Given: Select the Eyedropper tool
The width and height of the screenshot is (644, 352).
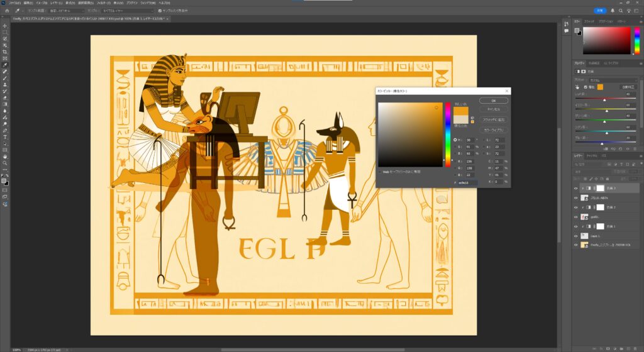Looking at the screenshot, I should coord(4,65).
